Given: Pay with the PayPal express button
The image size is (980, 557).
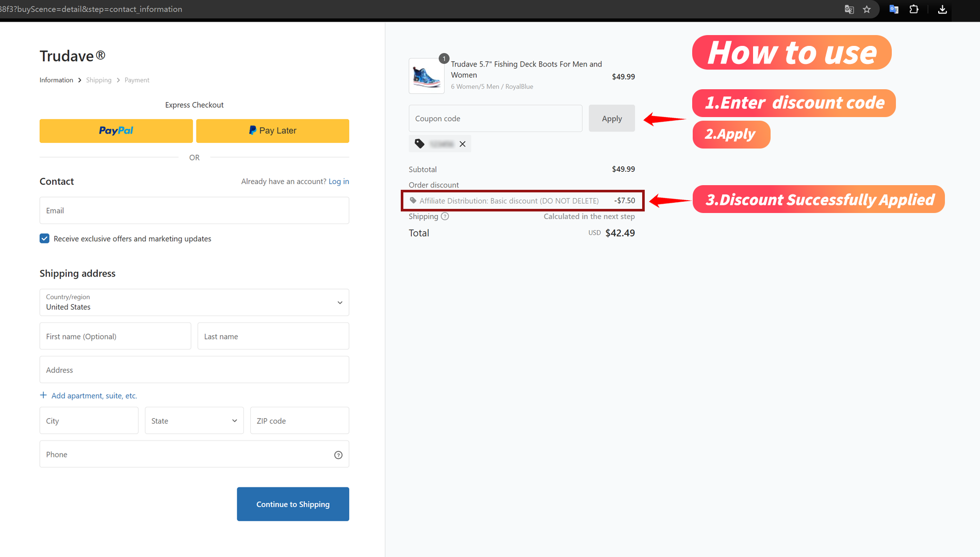Looking at the screenshot, I should (x=116, y=131).
